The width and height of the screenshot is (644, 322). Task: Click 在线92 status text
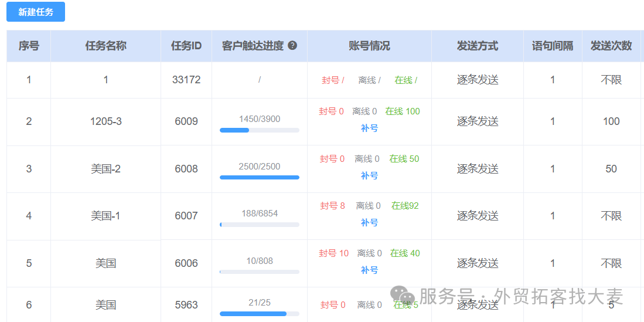click(x=405, y=206)
